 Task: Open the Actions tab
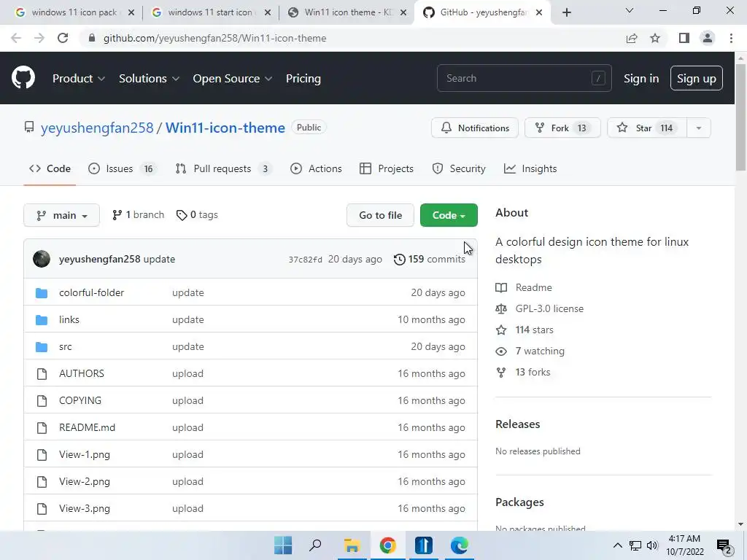click(316, 168)
